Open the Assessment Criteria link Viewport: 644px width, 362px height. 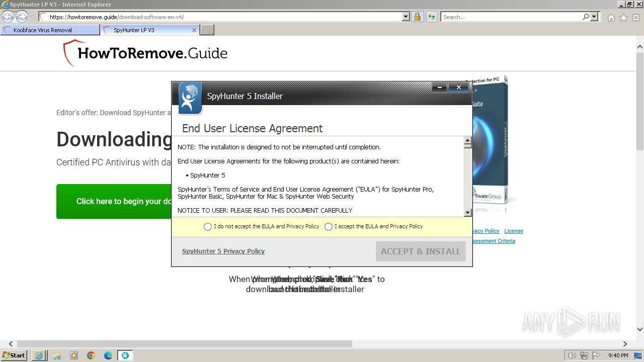pyautogui.click(x=494, y=241)
